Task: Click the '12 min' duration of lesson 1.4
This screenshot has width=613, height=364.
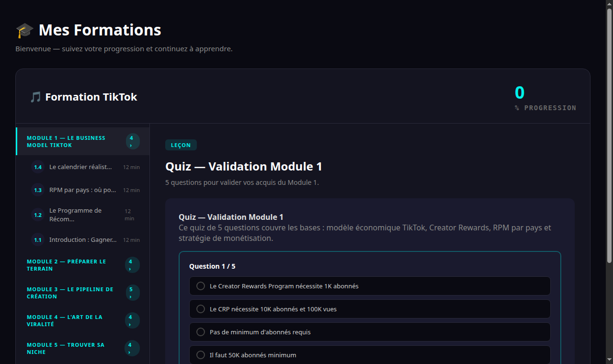Action: [x=131, y=167]
